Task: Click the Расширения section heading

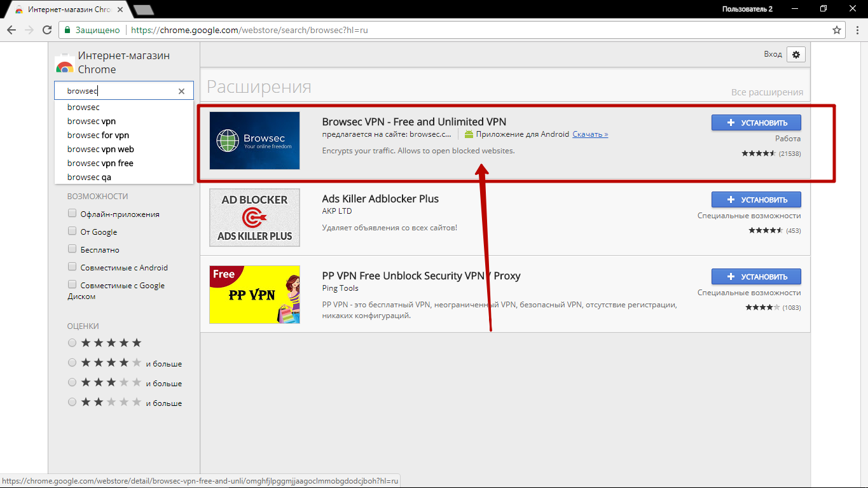Action: point(259,87)
